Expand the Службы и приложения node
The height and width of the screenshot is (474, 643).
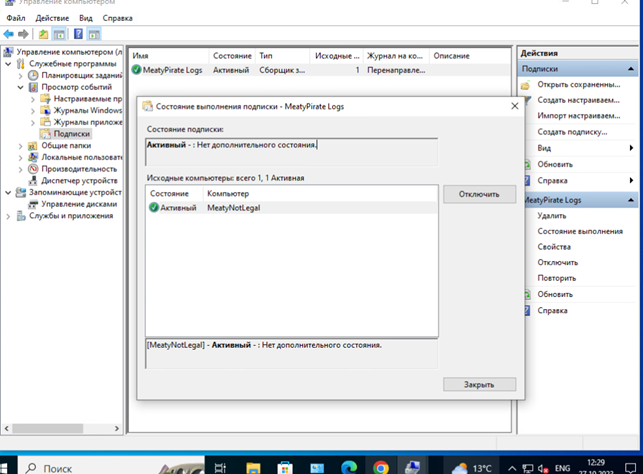point(8,216)
